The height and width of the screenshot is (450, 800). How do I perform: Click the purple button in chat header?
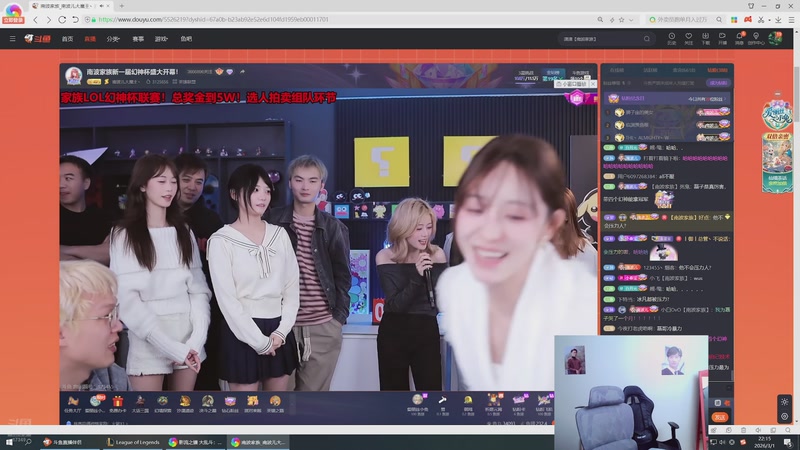pos(718,83)
